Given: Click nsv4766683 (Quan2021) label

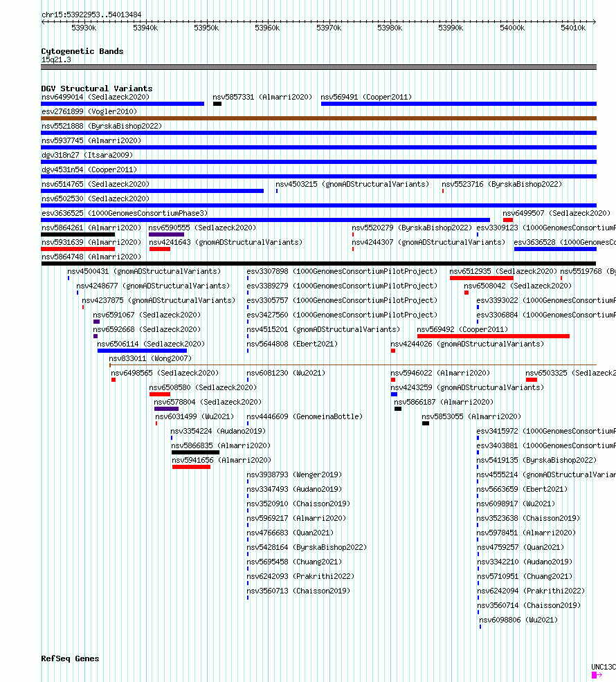Looking at the screenshot, I should 291,533.
